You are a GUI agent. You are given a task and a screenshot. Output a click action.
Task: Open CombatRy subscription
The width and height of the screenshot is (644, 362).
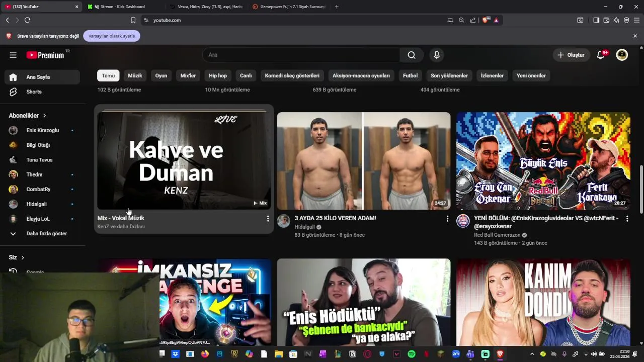tap(42, 189)
